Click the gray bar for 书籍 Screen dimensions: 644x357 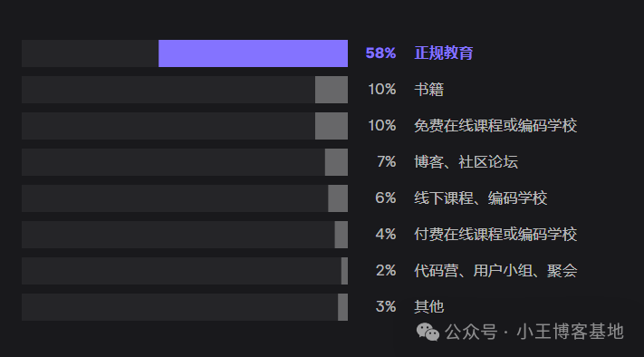point(332,90)
